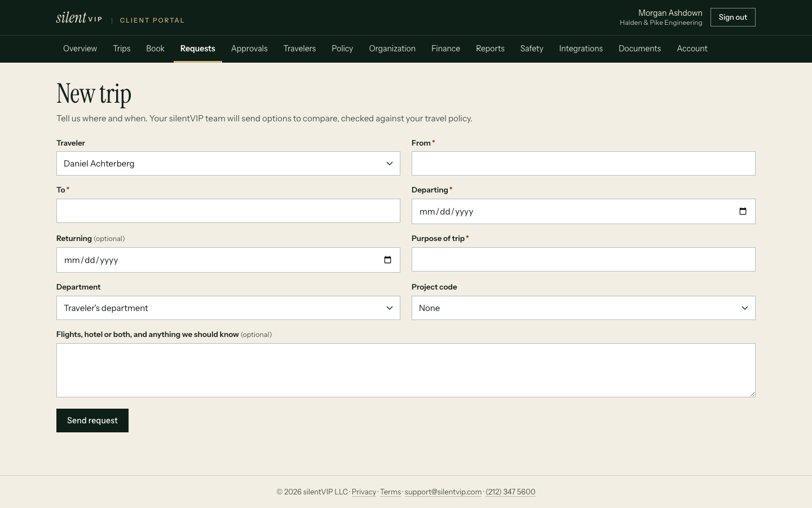Click the flights and hotel notes textarea
The width and height of the screenshot is (812, 508).
point(406,370)
